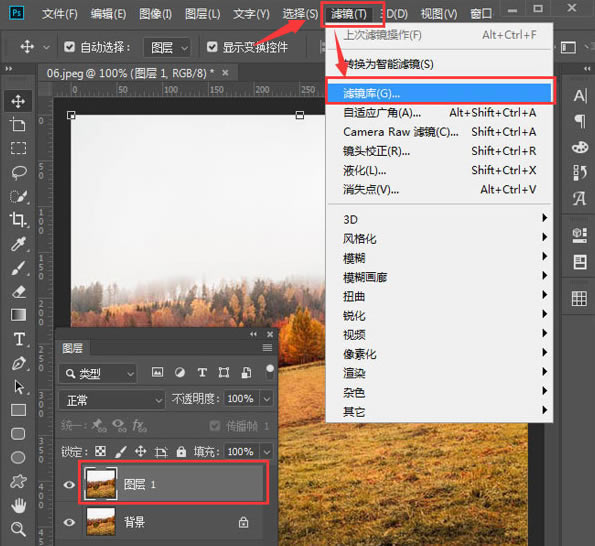
Task: Select the Brush tool
Action: tap(18, 268)
